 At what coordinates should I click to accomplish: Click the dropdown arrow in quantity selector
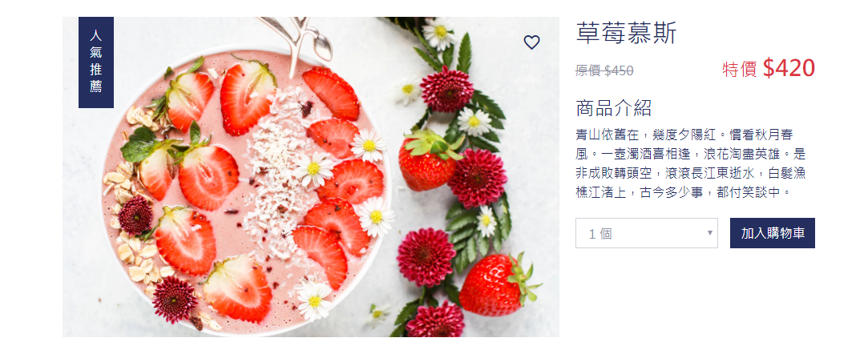pos(709,233)
